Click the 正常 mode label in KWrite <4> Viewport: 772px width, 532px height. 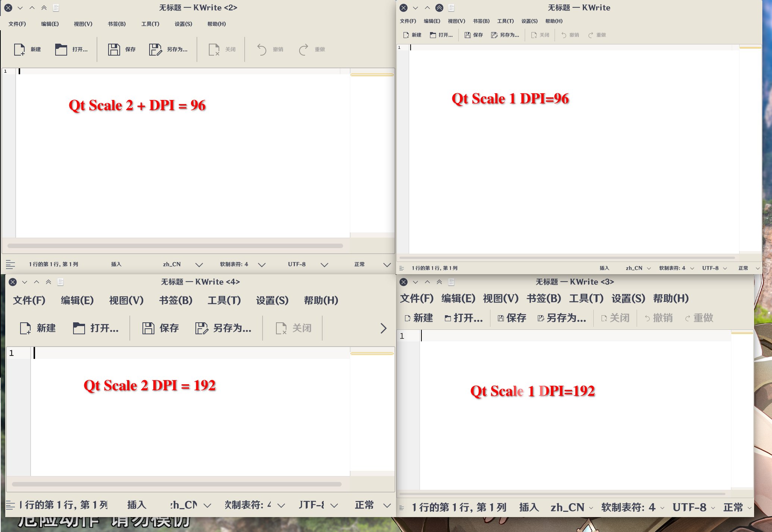[x=364, y=505]
